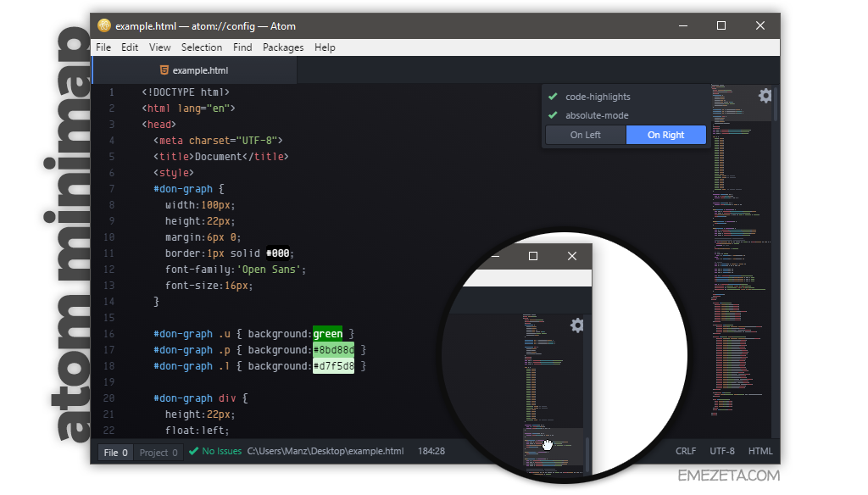Click the #000 color highlight
This screenshot has width=868, height=495.
click(x=278, y=253)
